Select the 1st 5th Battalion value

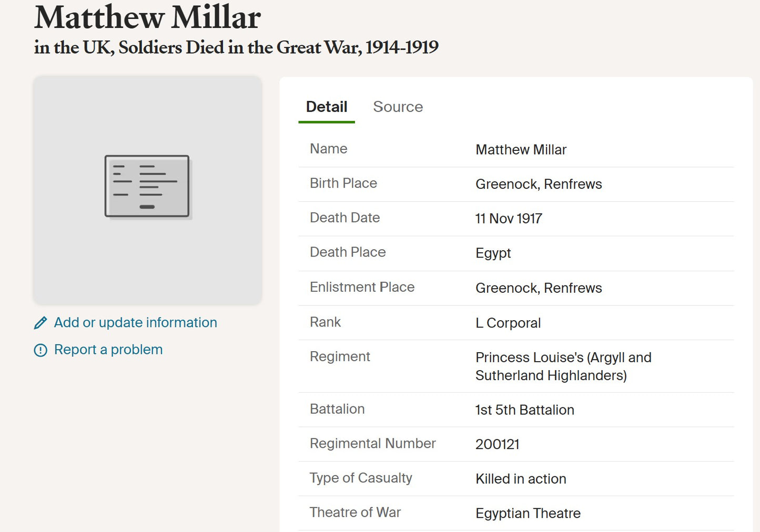point(524,410)
